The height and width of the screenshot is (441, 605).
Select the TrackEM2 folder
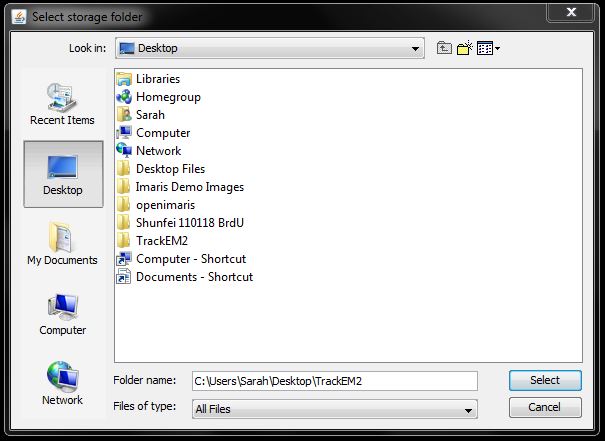click(x=161, y=241)
